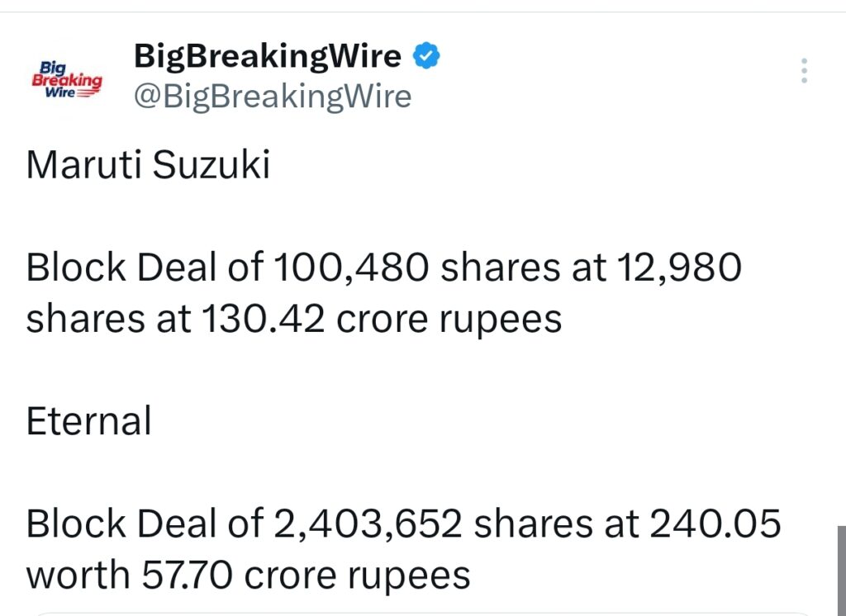Click the Maruti Suzuki text line
The image size is (846, 616).
[149, 164]
